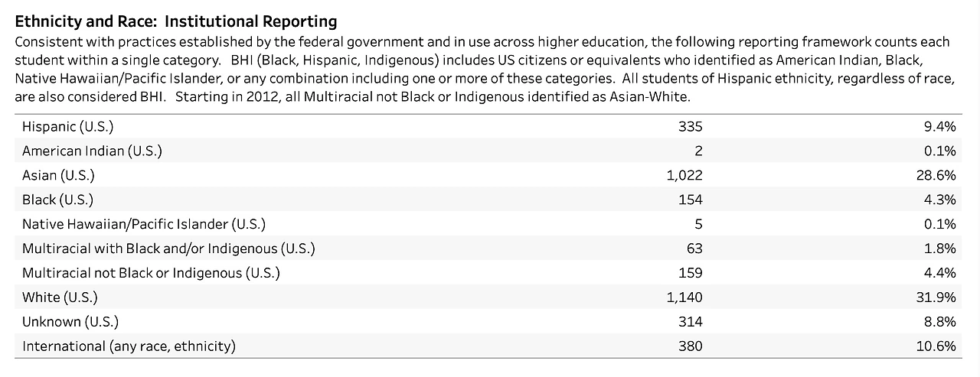Click the Hispanic (U.S.) row label
This screenshot has width=980, height=377.
pyautogui.click(x=68, y=127)
